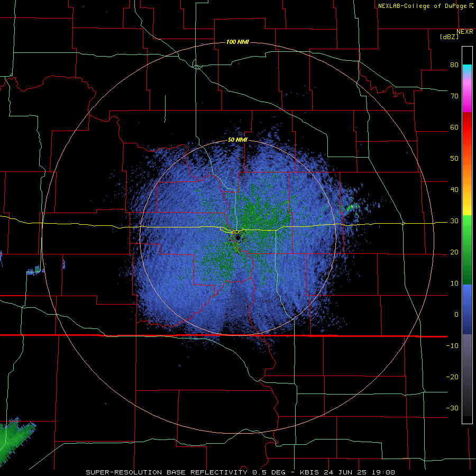Image resolution: width=476 pixels, height=476 pixels.
Task: Click the -30 dBZ scale value
Action: click(x=452, y=408)
